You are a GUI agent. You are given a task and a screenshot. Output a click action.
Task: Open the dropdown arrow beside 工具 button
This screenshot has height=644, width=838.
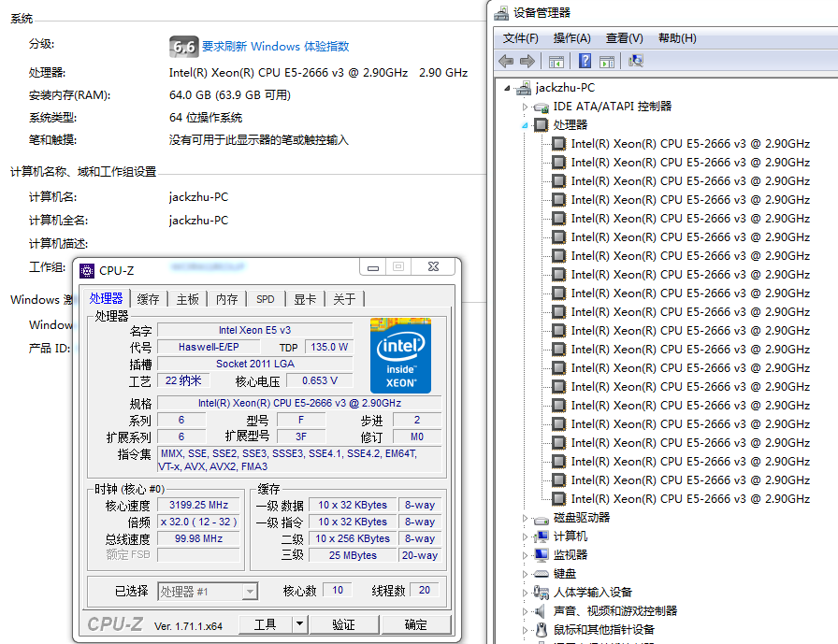click(x=300, y=623)
